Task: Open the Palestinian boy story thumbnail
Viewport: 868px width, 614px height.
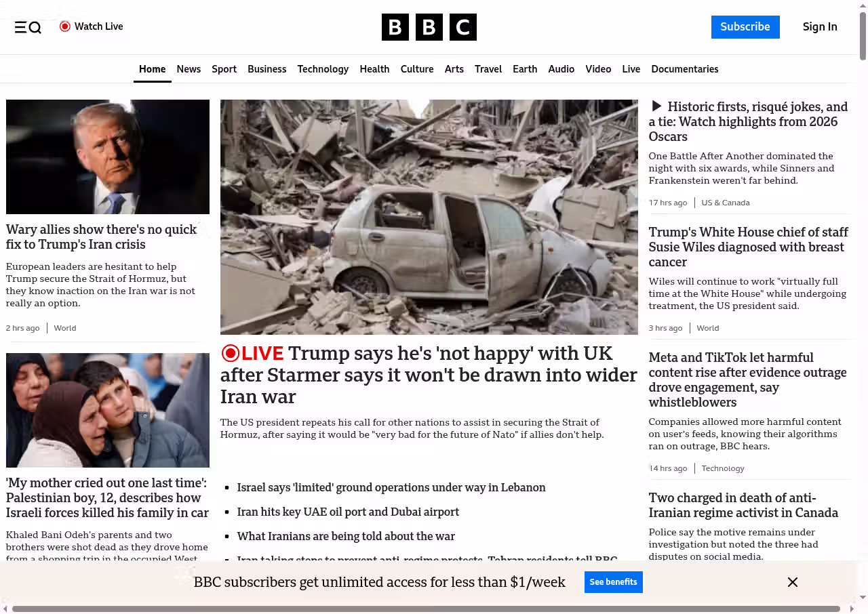Action: 108,410
